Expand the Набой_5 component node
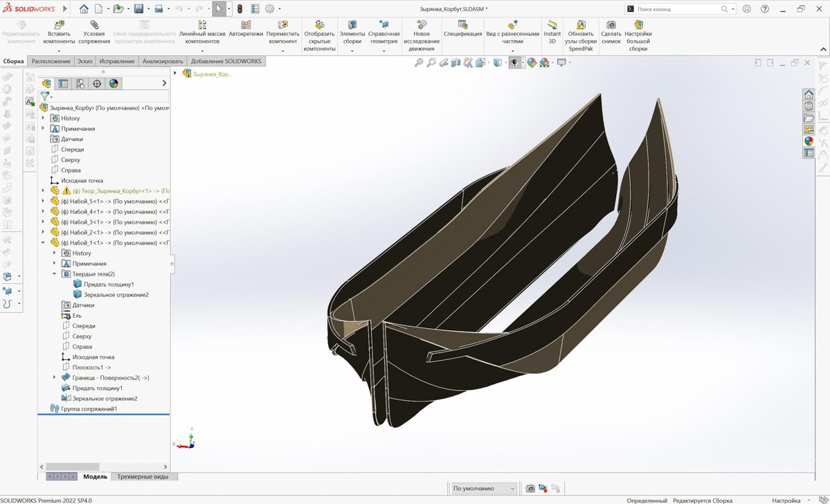 [x=43, y=201]
